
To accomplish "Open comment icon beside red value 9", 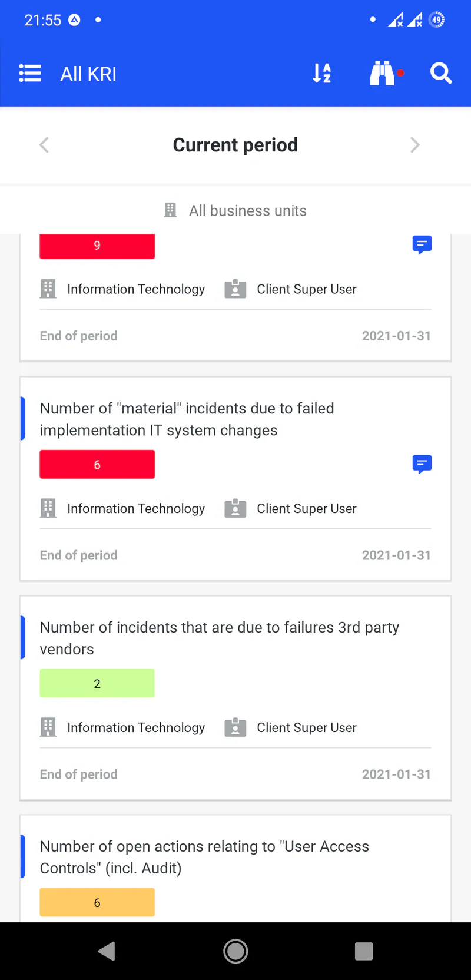I will coord(422,244).
